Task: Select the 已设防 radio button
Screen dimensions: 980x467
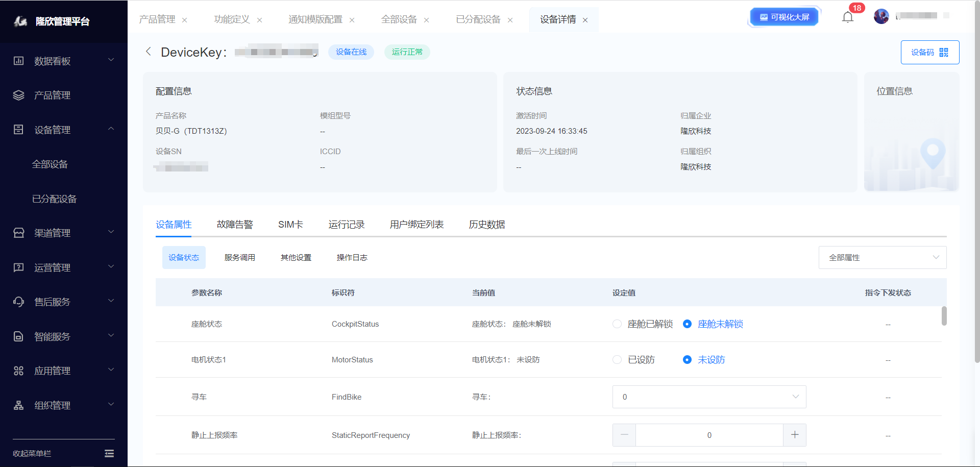Action: coord(617,360)
